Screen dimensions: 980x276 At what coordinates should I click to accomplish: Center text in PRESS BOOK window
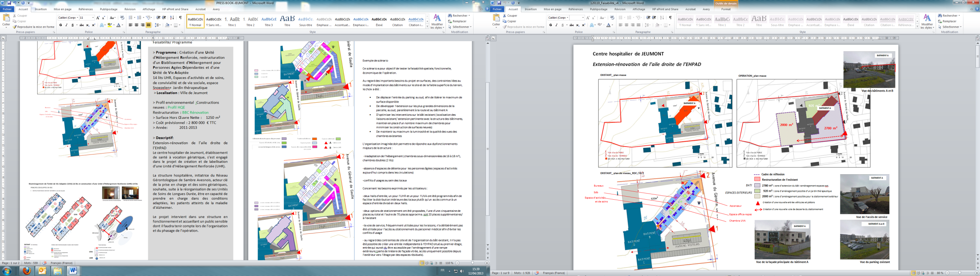coord(137,25)
